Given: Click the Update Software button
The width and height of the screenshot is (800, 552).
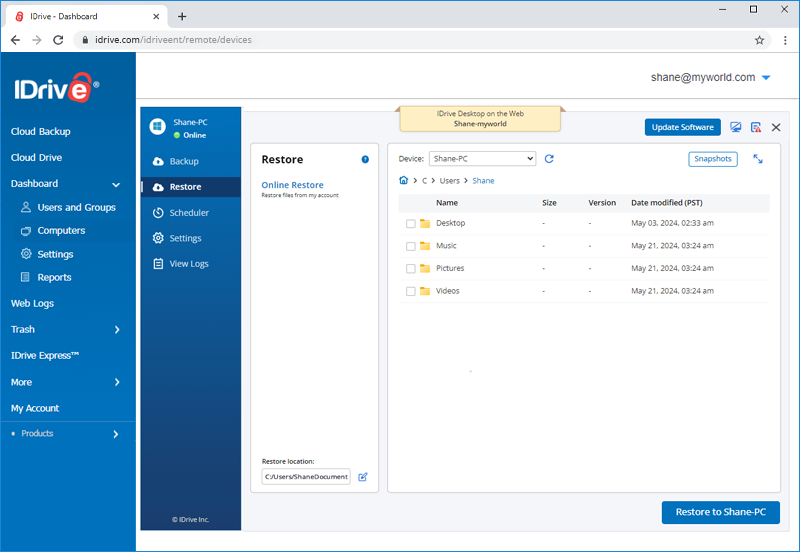Looking at the screenshot, I should [x=683, y=127].
